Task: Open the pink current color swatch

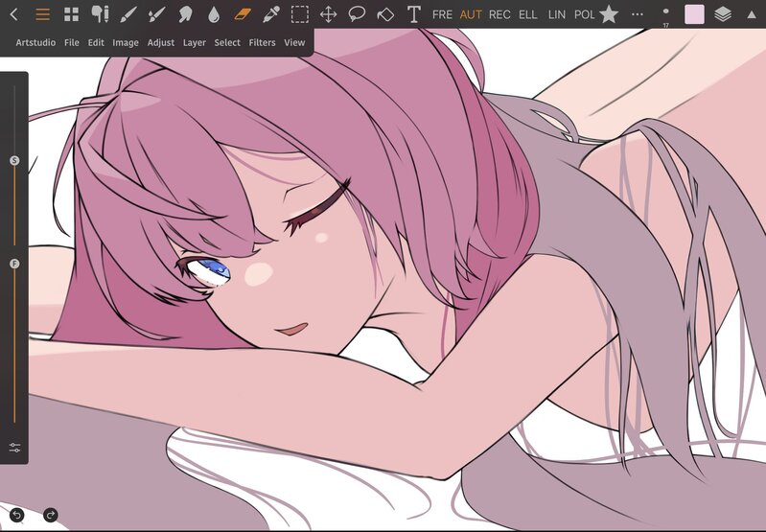Action: point(694,14)
